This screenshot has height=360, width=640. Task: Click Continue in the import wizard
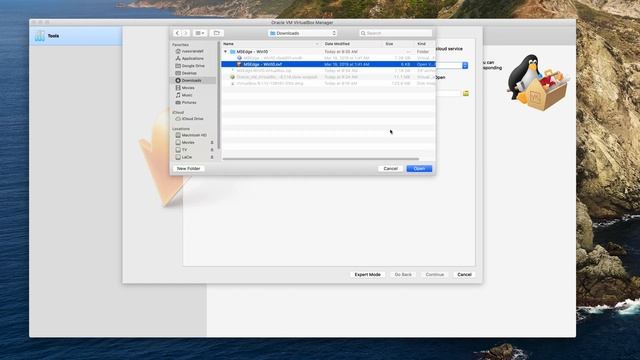tap(435, 275)
